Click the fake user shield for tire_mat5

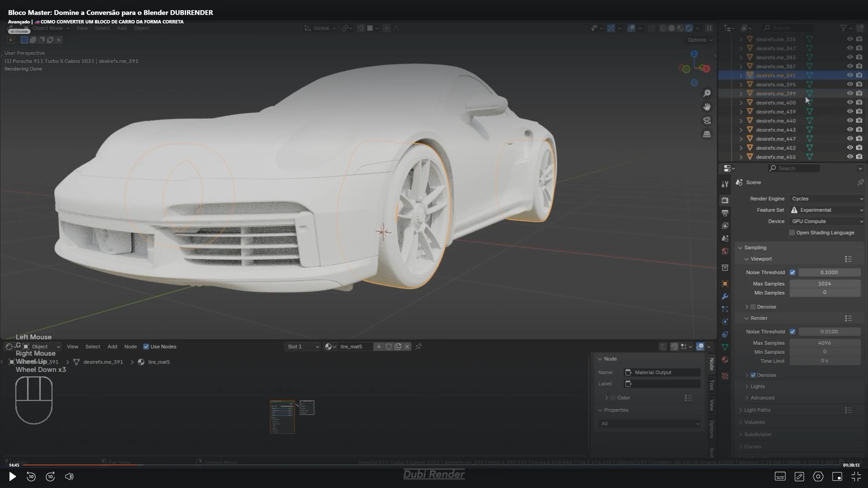pyautogui.click(x=389, y=346)
